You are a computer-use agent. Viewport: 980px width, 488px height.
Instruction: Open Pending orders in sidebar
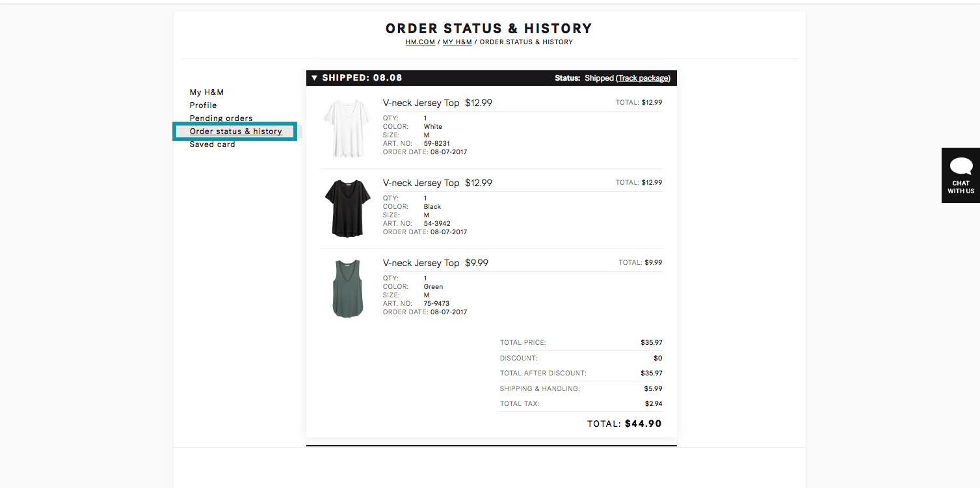(x=221, y=118)
